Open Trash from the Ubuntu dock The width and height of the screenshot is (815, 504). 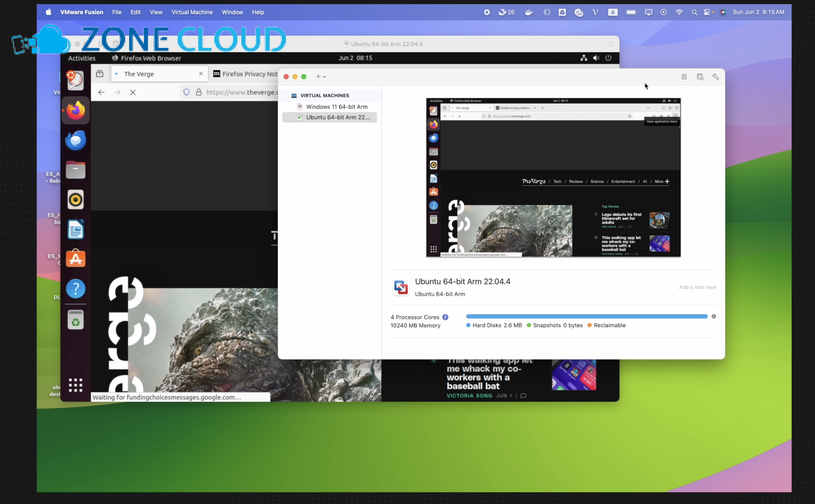click(x=76, y=320)
